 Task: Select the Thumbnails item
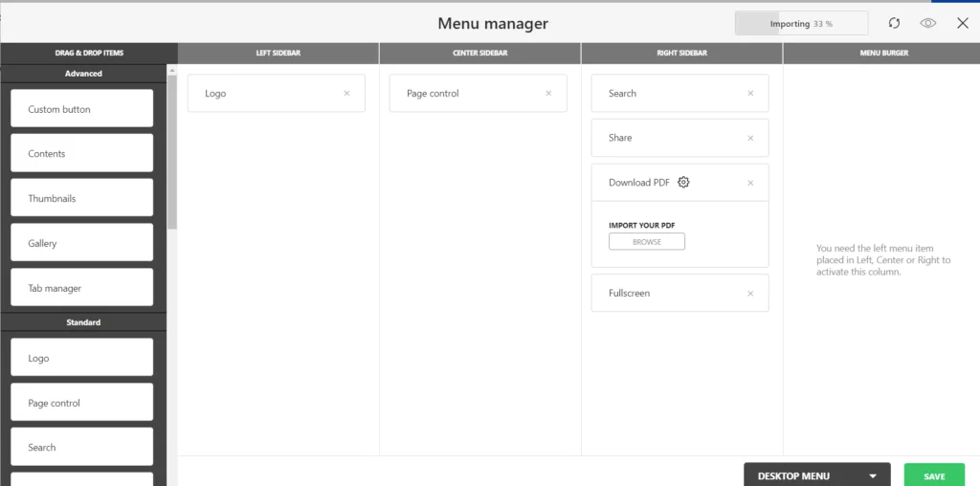(x=82, y=198)
